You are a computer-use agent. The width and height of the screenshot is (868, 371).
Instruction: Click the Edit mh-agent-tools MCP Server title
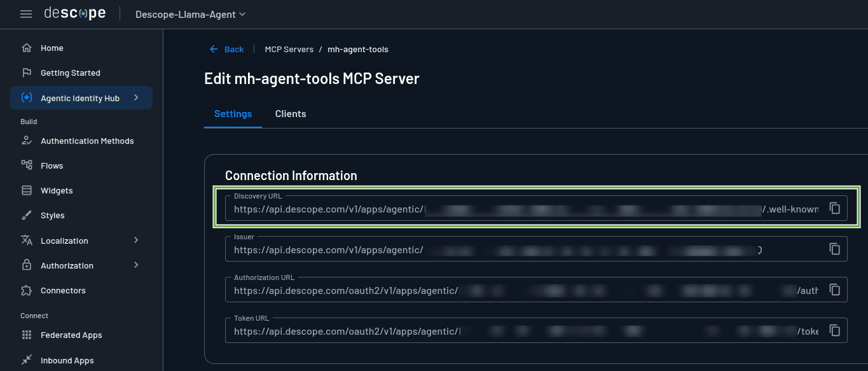pos(312,79)
